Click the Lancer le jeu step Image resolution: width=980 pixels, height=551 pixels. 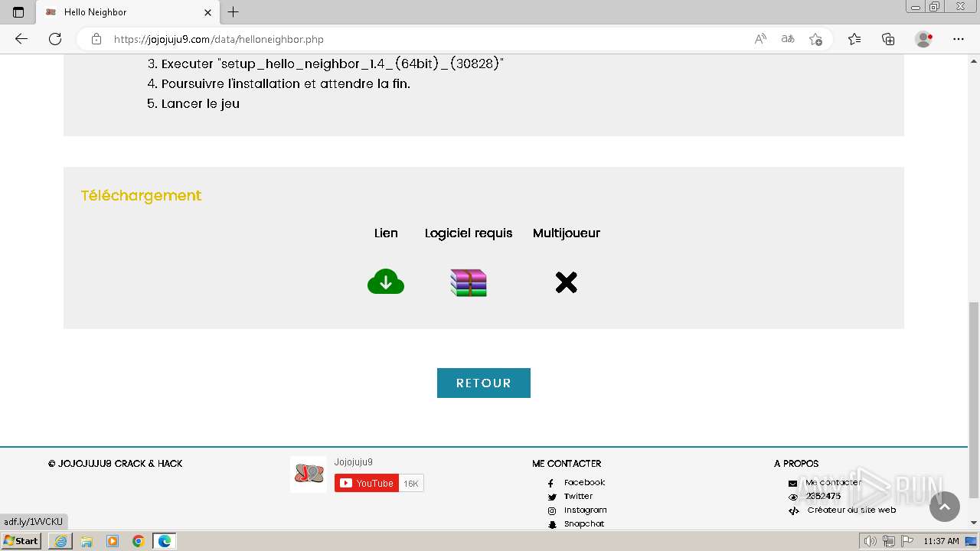201,103
